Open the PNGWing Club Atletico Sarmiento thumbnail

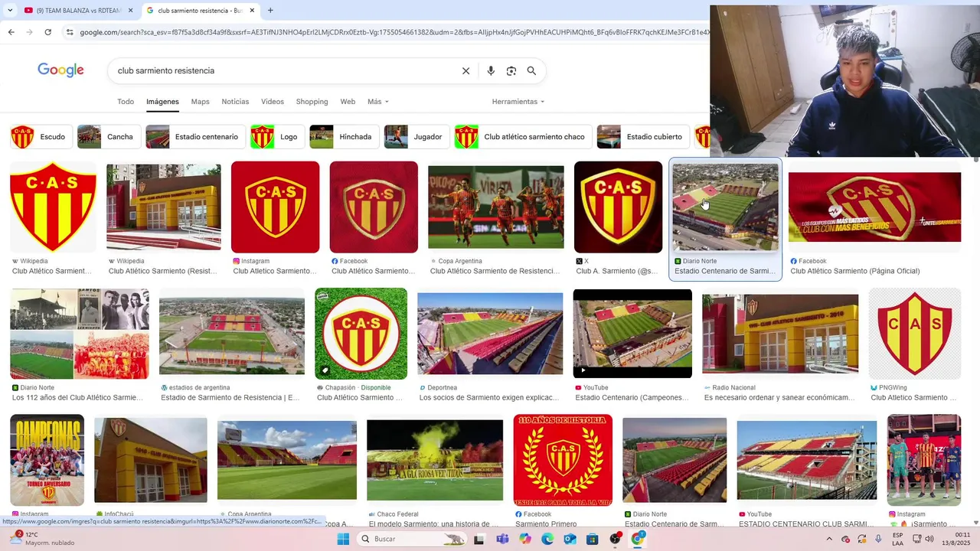click(914, 334)
